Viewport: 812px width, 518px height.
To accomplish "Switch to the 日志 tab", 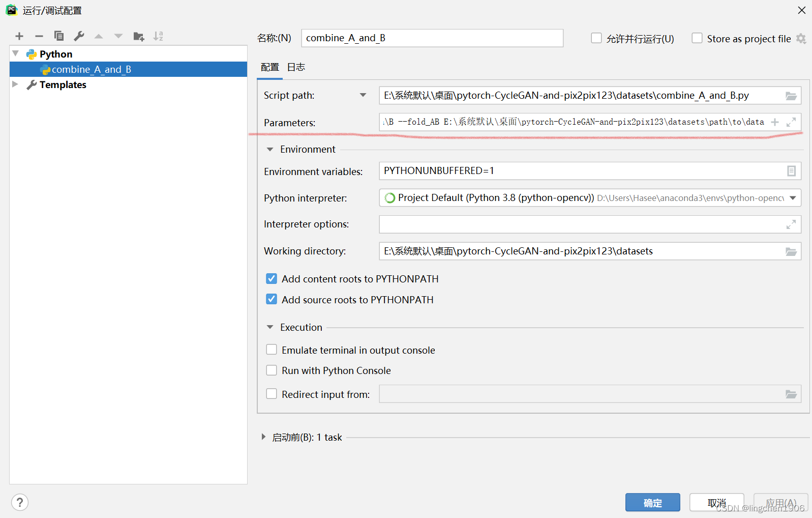I will [x=296, y=67].
